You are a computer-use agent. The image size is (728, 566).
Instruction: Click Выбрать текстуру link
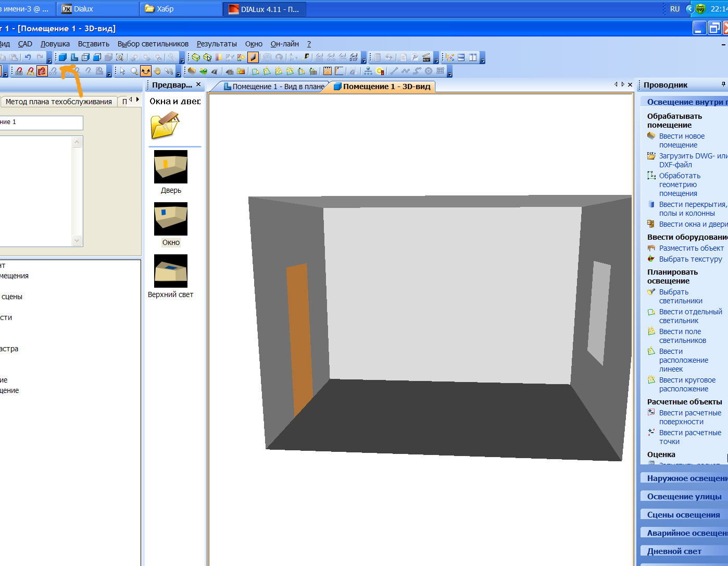(691, 259)
